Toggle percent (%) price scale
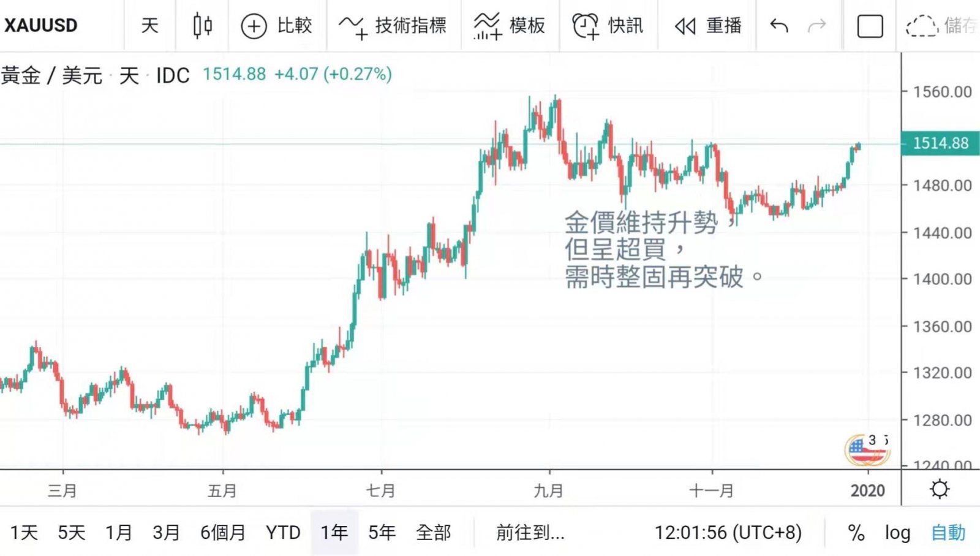 (x=856, y=533)
